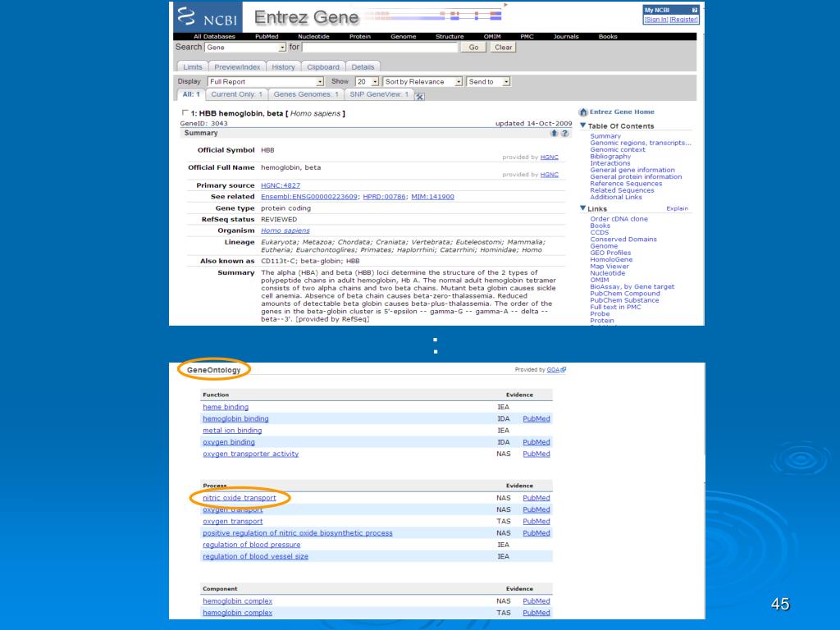Click the tools icon beside SNP GeneView tab
Screen dimensions: 840x630
(420, 97)
